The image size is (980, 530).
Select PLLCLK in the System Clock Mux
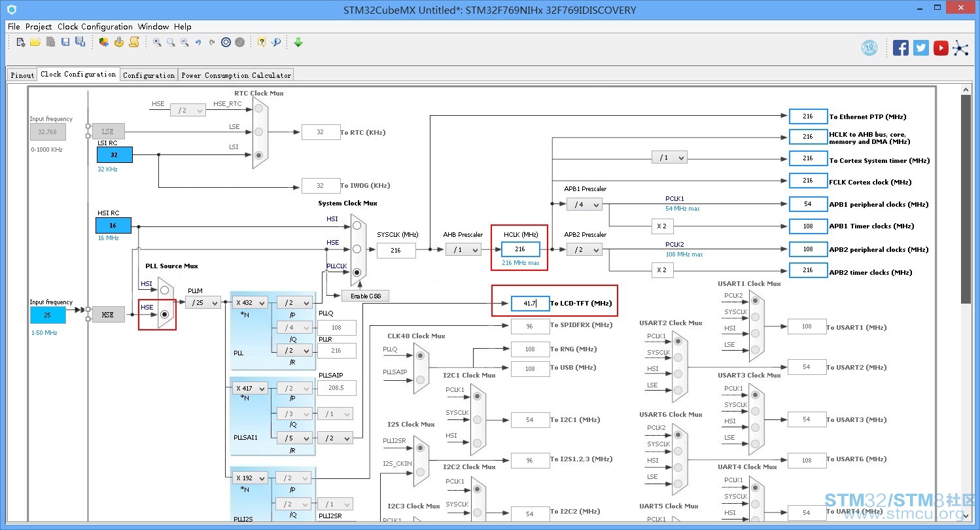coord(357,272)
